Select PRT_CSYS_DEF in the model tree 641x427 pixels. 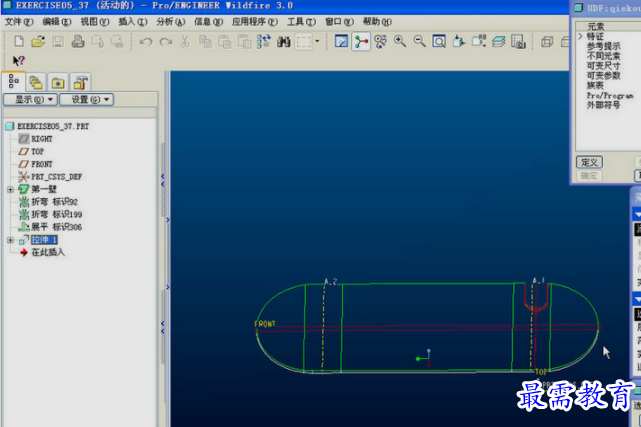pos(56,177)
